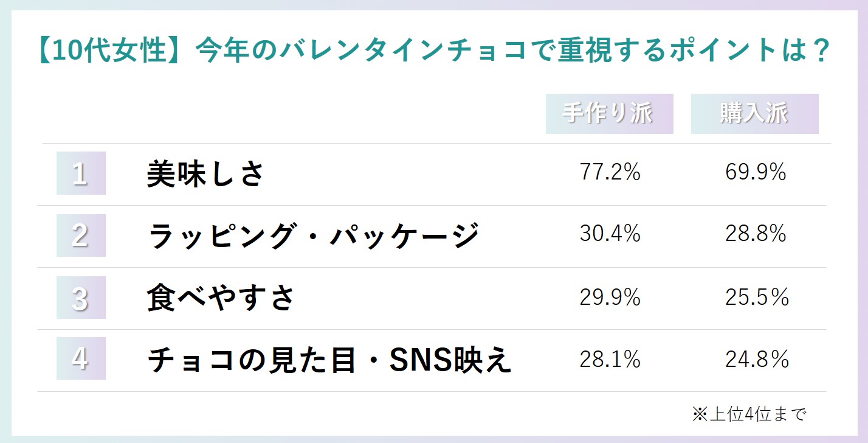Click the 29.9% value for 食べやすさ
868x443 pixels.
click(x=610, y=297)
